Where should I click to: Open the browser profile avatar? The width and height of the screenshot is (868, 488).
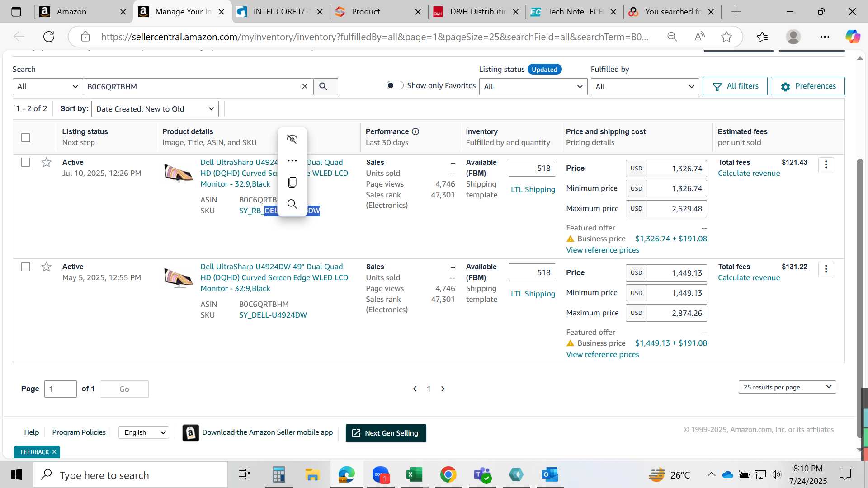793,37
